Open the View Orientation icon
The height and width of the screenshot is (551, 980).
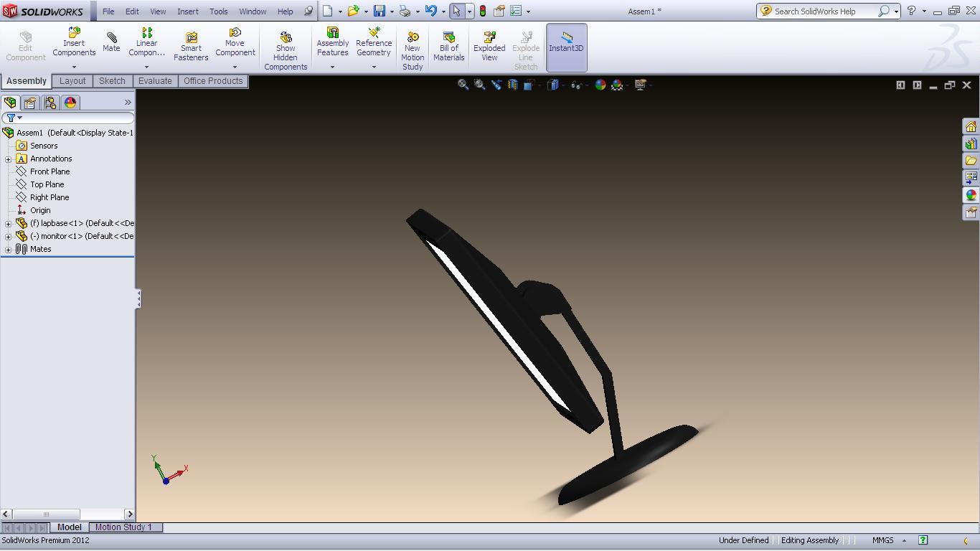coord(529,85)
